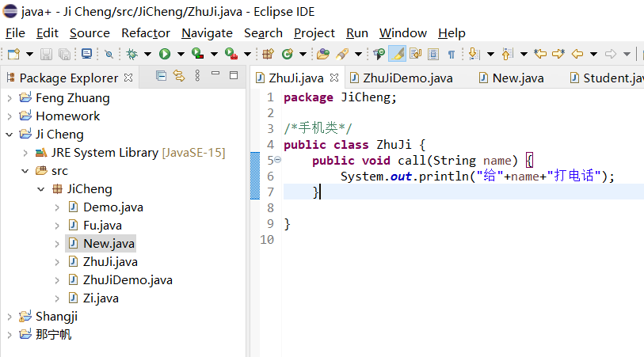This screenshot has height=357, width=644.
Task: Open the Run menu
Action: (x=357, y=32)
